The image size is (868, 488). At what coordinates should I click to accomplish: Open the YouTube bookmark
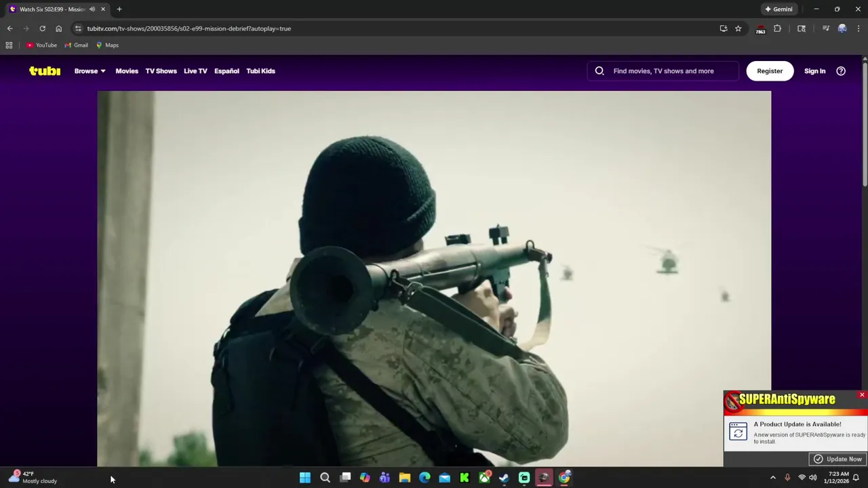coord(42,45)
